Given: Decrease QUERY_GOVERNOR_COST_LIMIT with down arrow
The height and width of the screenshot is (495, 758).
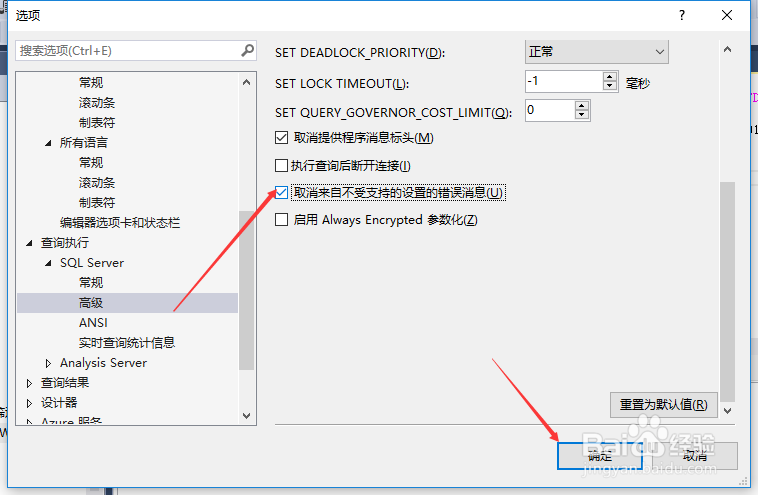Looking at the screenshot, I should [582, 115].
